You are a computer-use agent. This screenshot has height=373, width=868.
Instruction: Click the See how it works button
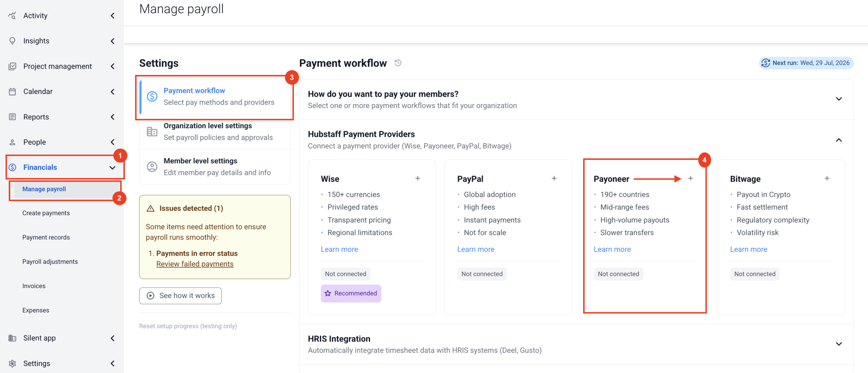[180, 296]
